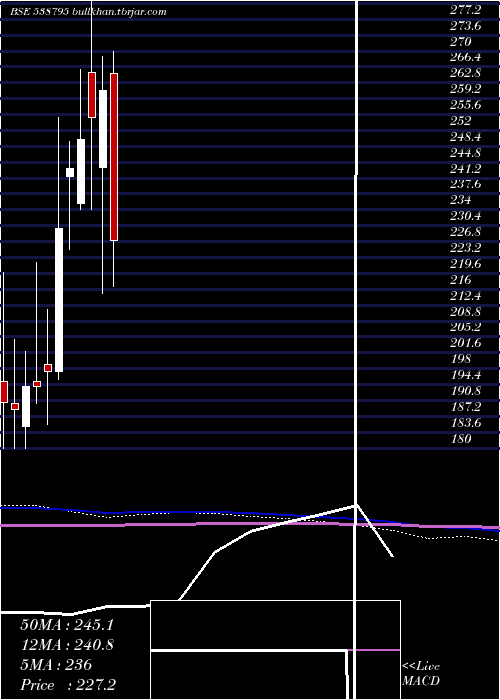Click the 237.6 price axis label
This screenshot has height=700, width=500.
(465, 184)
